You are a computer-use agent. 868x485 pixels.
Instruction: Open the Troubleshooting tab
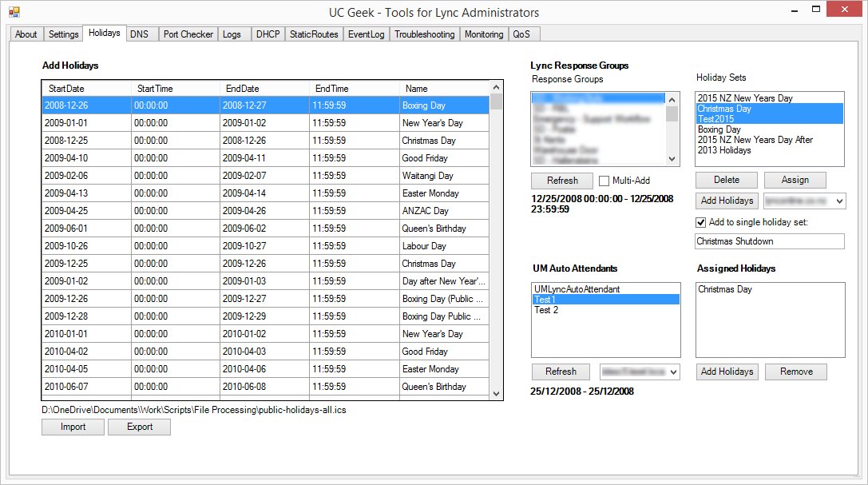click(425, 34)
